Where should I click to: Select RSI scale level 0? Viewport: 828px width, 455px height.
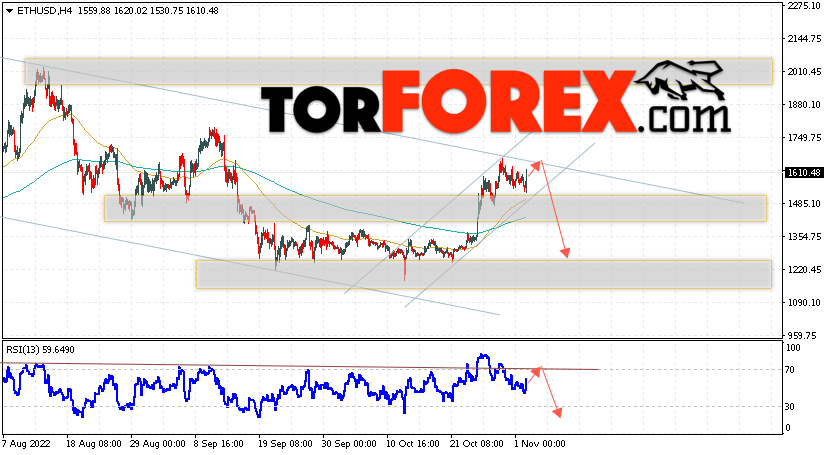coord(788,428)
